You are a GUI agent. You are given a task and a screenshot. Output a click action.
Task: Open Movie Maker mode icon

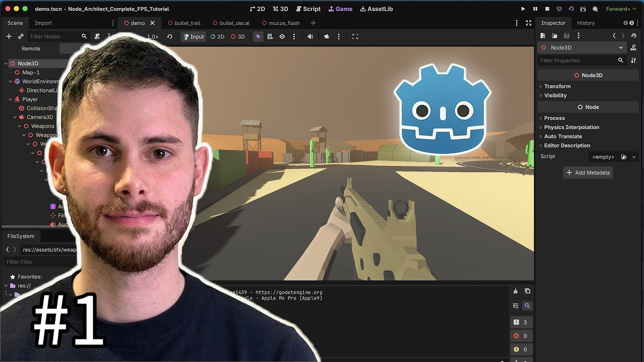[595, 9]
